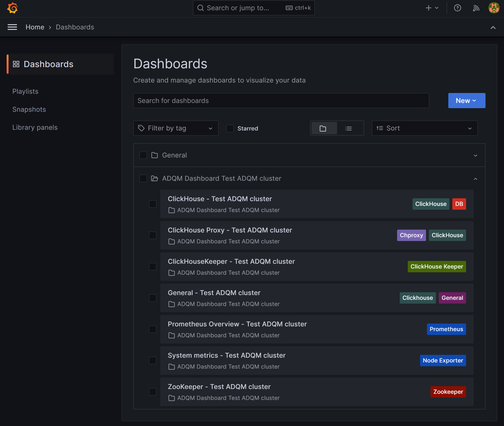Open ZooKeeper - Test ADQM cluster dashboard
The height and width of the screenshot is (426, 504).
[219, 387]
